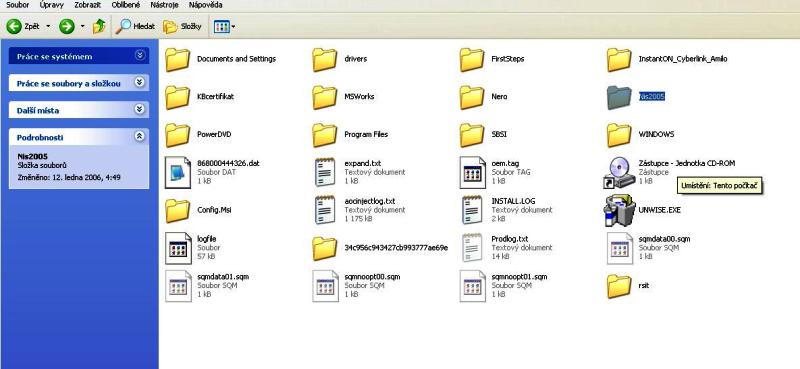Select the FirstSteps folder icon

click(x=471, y=60)
